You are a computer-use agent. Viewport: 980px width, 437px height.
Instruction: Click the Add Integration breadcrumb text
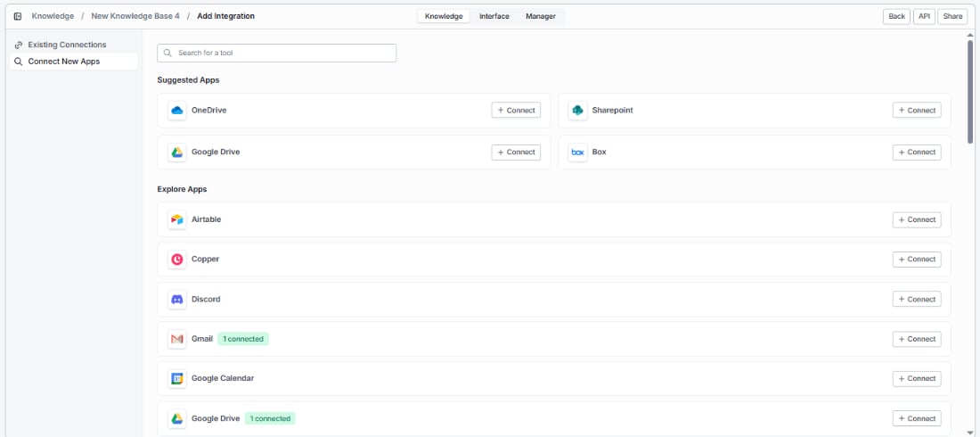coord(225,16)
